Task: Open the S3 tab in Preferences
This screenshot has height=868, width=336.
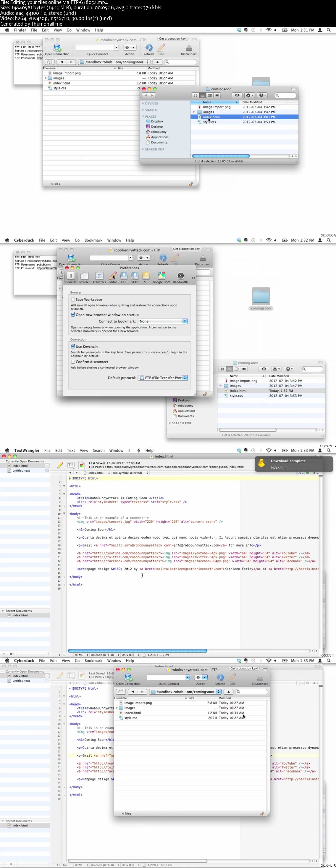Action: point(145,278)
